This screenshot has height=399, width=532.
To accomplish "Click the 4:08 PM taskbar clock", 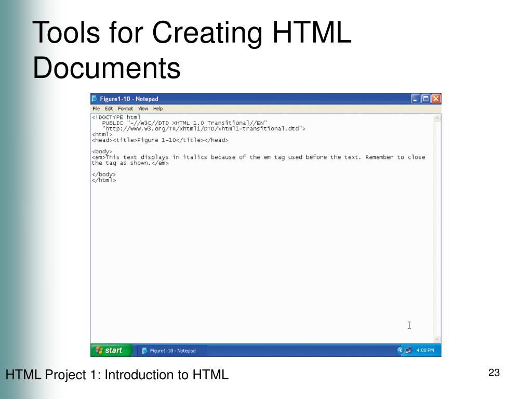I will click(425, 350).
